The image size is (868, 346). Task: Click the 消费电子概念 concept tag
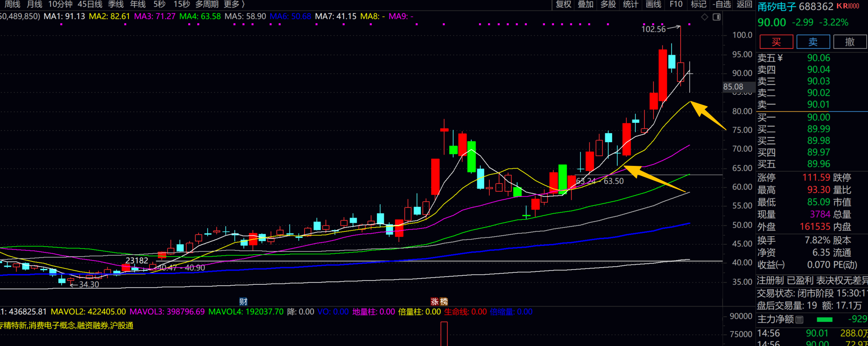[52, 325]
